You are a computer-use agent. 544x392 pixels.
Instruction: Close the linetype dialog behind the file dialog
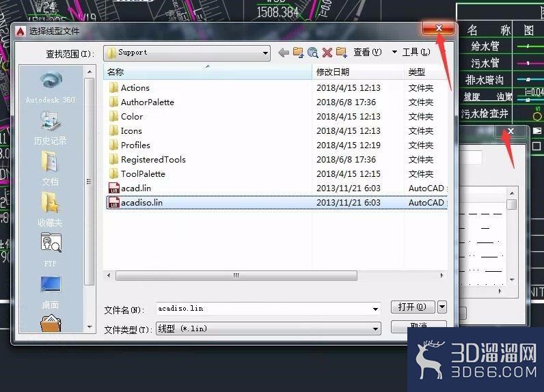click(511, 131)
